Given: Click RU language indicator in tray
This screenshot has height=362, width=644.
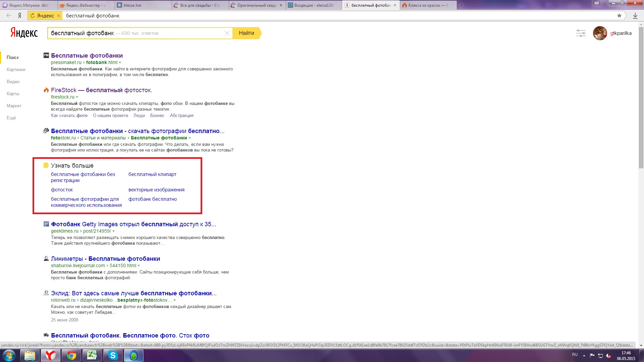Looking at the screenshot, I should coord(575,355).
